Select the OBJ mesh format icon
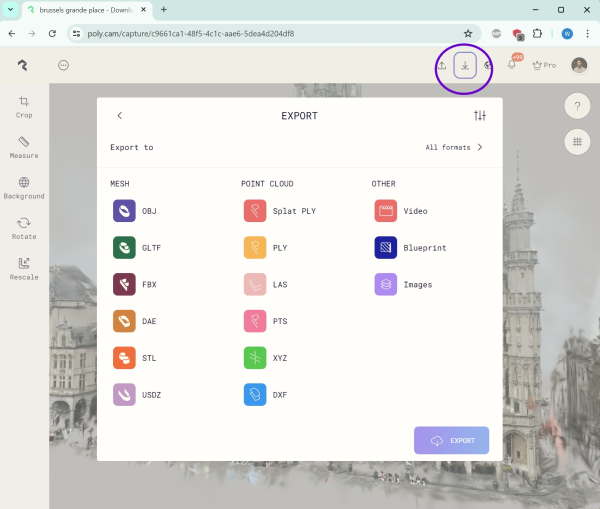The height and width of the screenshot is (509, 600). click(x=124, y=211)
